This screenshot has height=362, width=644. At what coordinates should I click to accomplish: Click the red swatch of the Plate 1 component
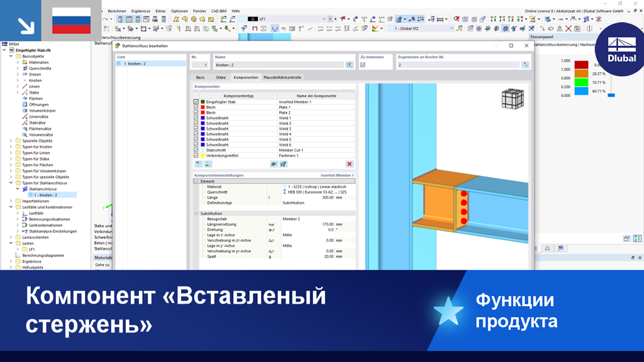click(x=203, y=107)
